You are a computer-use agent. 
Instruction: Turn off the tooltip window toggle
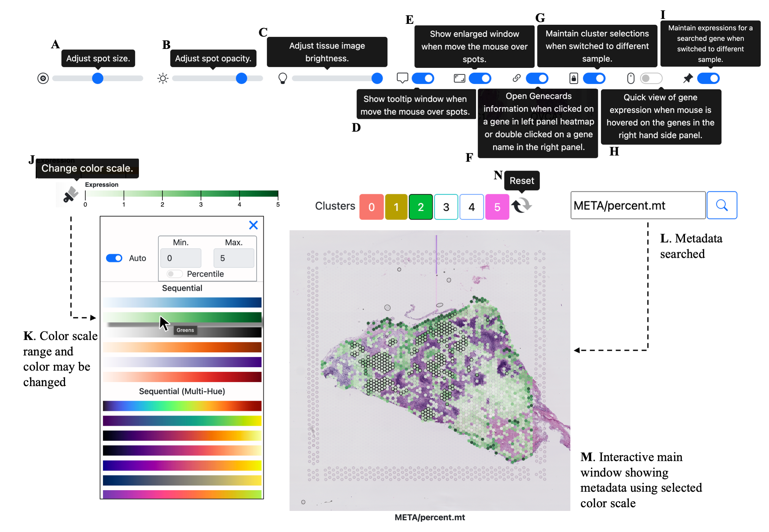click(423, 79)
